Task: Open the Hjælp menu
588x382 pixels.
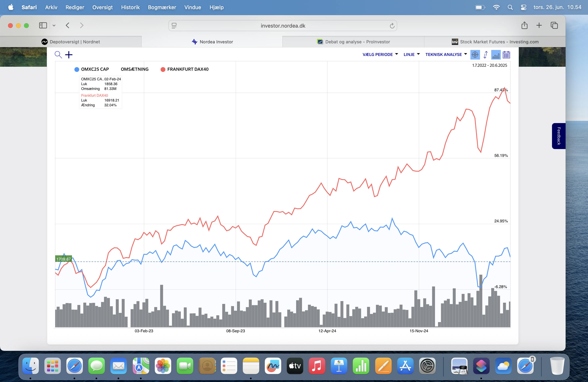Action: pyautogui.click(x=217, y=7)
